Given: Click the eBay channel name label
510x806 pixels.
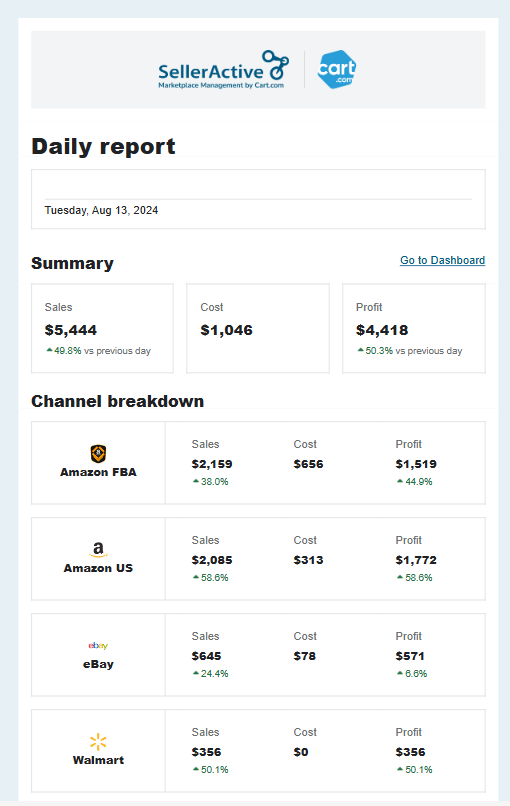Looking at the screenshot, I should click(x=98, y=664).
